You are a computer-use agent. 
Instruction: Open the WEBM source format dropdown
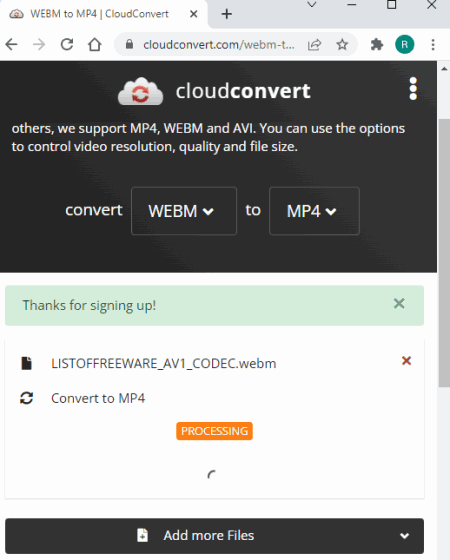click(x=184, y=211)
